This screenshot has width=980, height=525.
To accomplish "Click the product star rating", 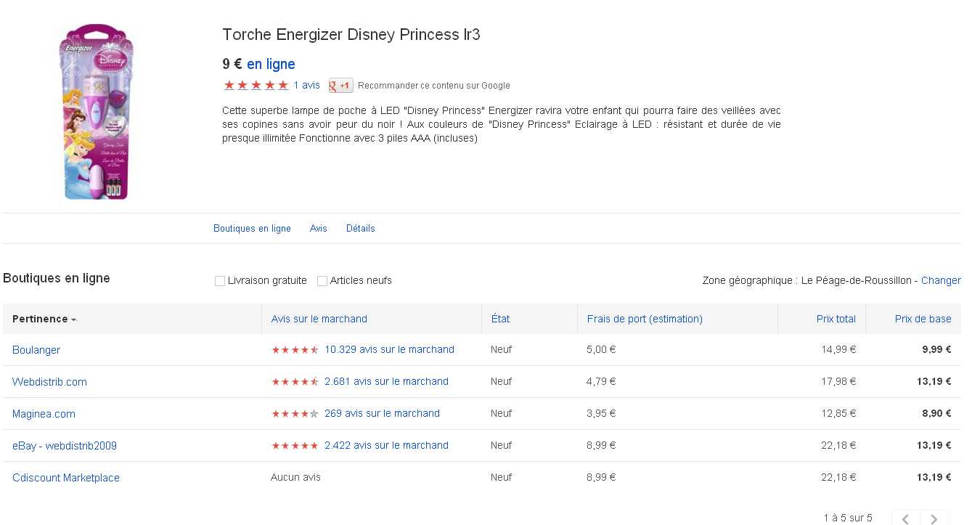I will tap(256, 86).
